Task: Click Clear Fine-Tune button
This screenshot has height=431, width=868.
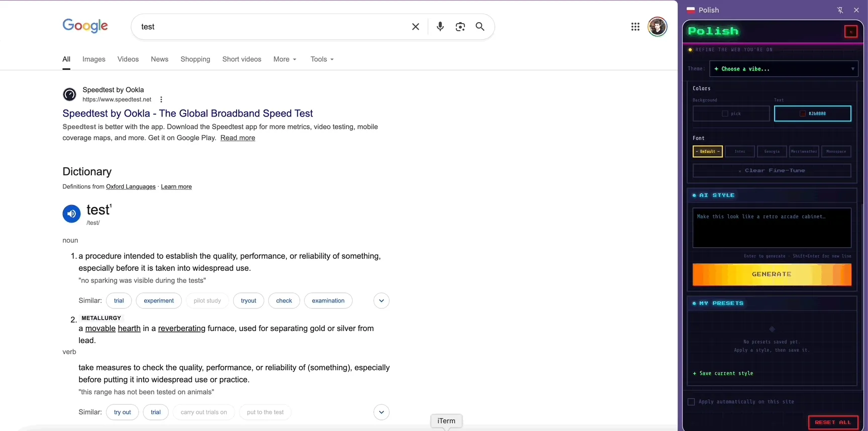Action: pyautogui.click(x=772, y=171)
